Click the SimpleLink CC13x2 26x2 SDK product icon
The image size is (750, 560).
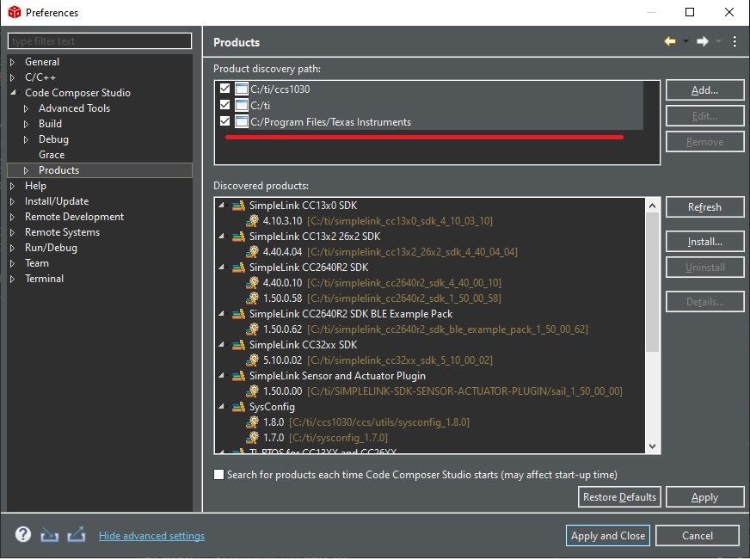tap(238, 237)
